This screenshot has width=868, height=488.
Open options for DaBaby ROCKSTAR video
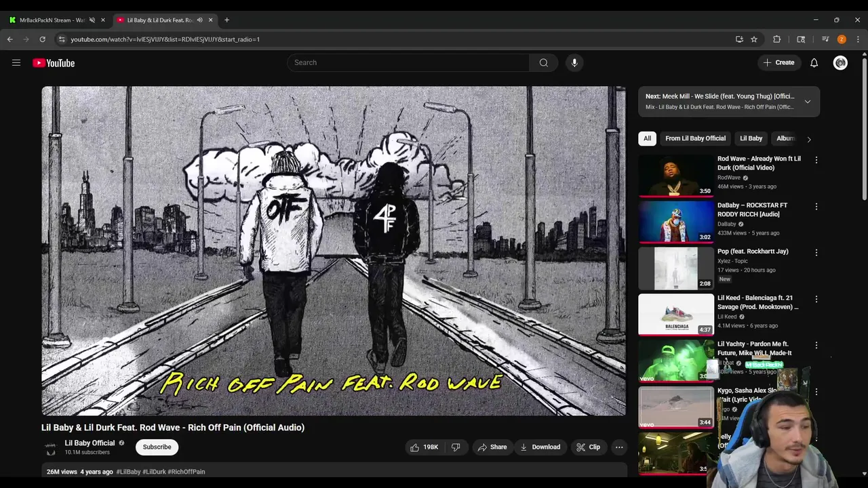pyautogui.click(x=816, y=206)
